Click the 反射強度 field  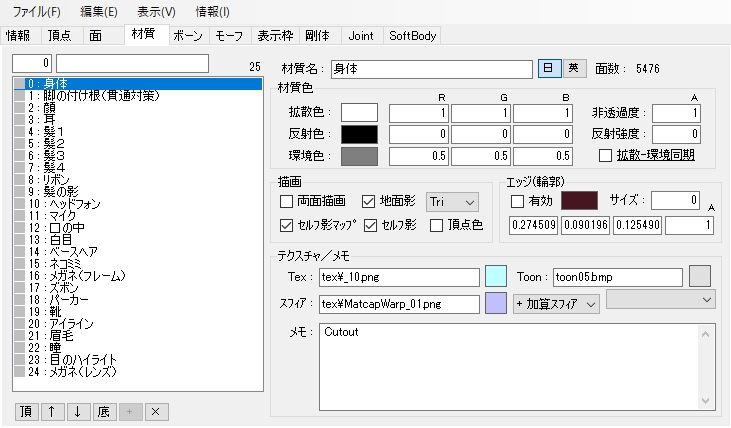tap(676, 134)
